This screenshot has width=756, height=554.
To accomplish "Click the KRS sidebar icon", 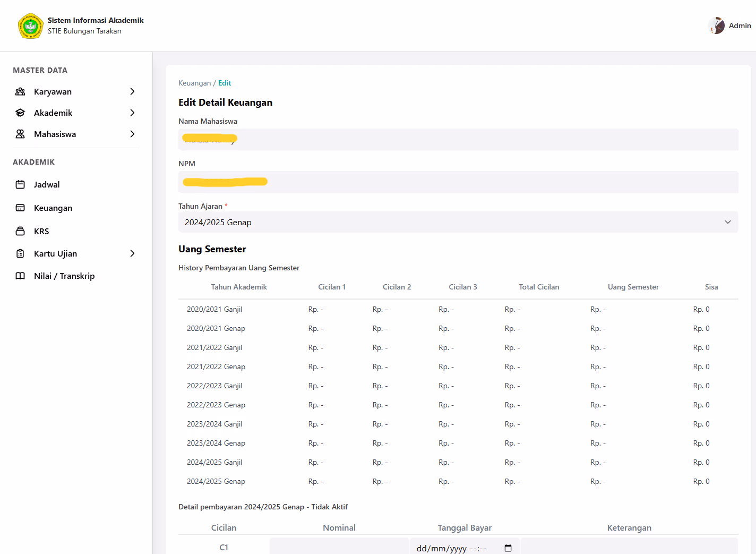I will 20,232.
